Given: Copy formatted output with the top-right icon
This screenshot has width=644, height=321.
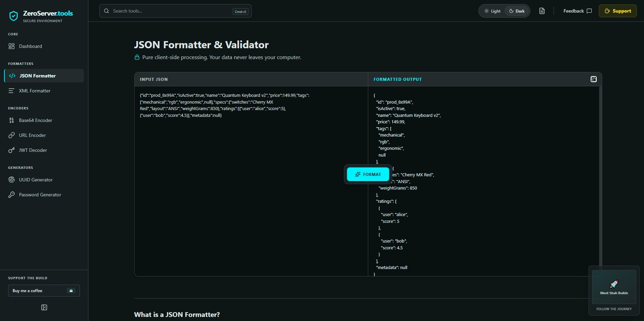Looking at the screenshot, I should pyautogui.click(x=593, y=79).
